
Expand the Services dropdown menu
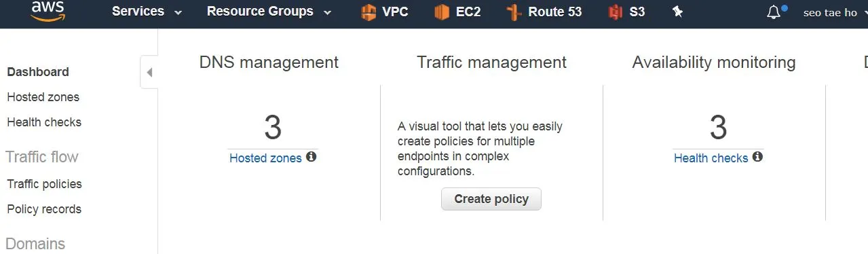coord(147,12)
